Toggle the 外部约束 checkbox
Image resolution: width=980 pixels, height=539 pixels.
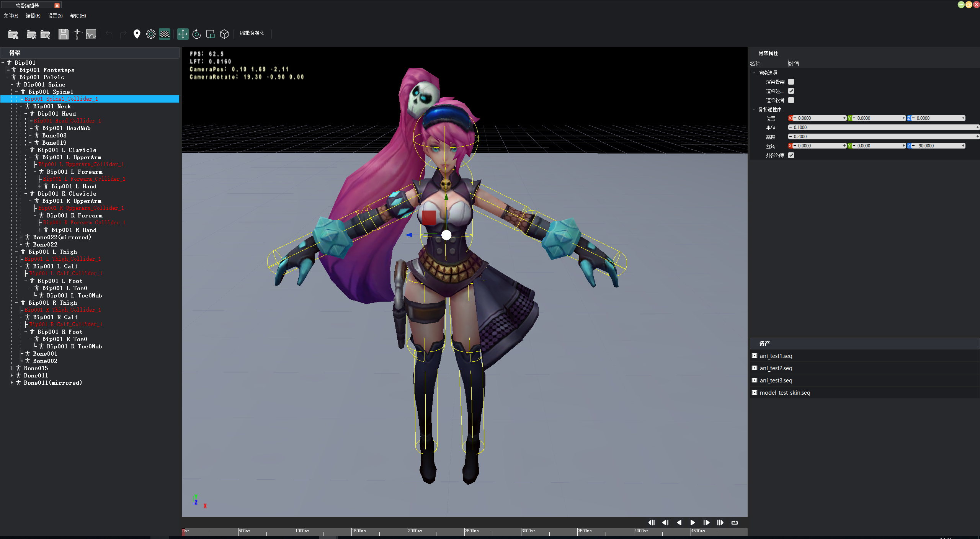(791, 155)
